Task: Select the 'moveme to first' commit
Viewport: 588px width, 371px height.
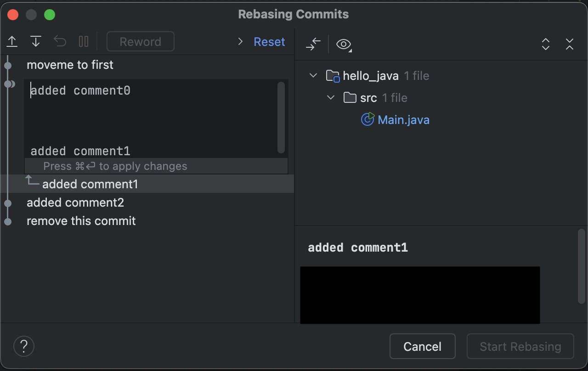Action: tap(70, 65)
